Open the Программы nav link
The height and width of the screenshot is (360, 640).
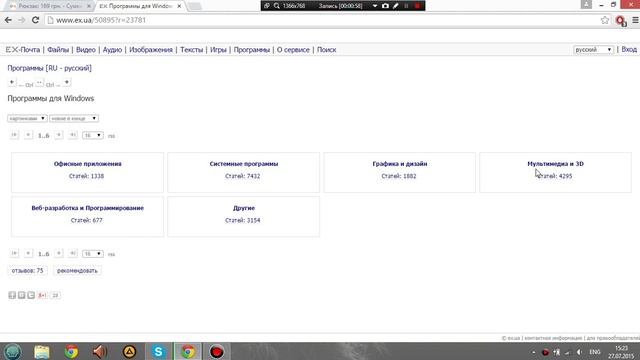pyautogui.click(x=252, y=50)
